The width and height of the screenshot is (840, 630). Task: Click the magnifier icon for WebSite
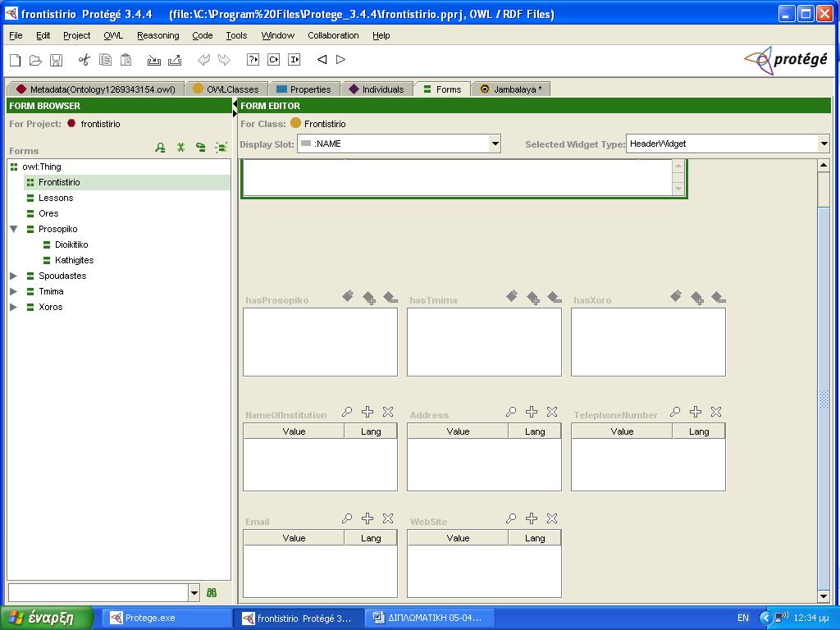pyautogui.click(x=511, y=518)
